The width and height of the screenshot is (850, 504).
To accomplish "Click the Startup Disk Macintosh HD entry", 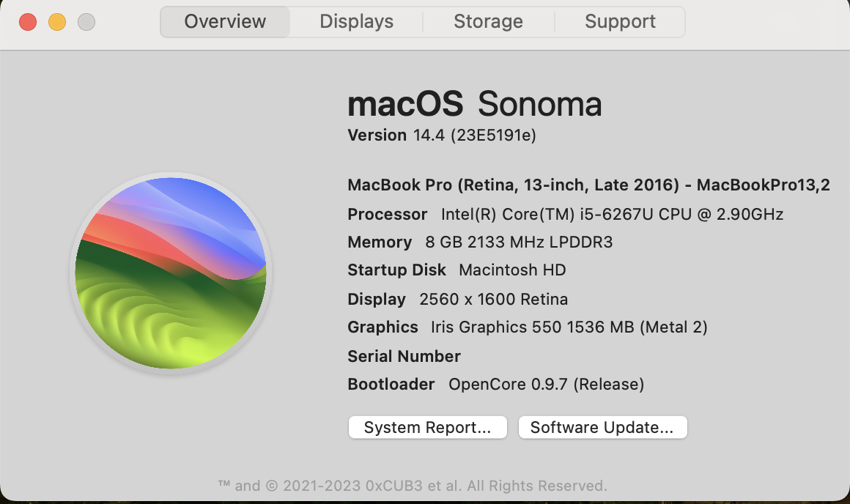I will click(x=457, y=270).
